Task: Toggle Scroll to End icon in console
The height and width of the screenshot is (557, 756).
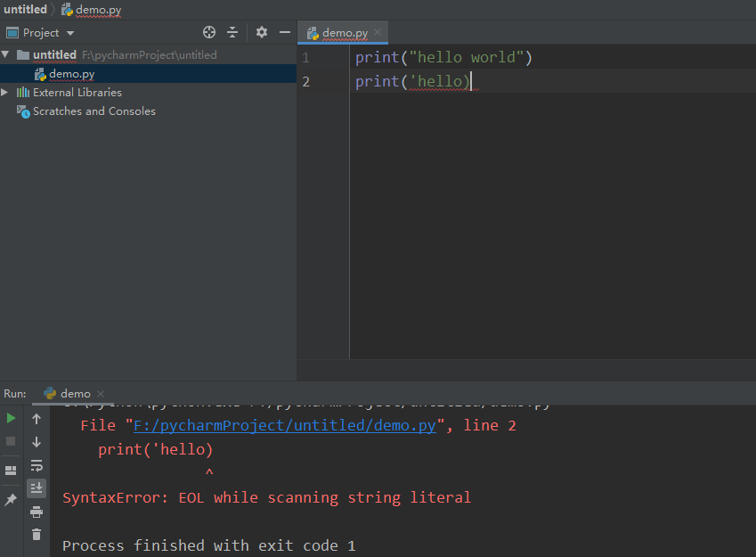Action: point(37,488)
